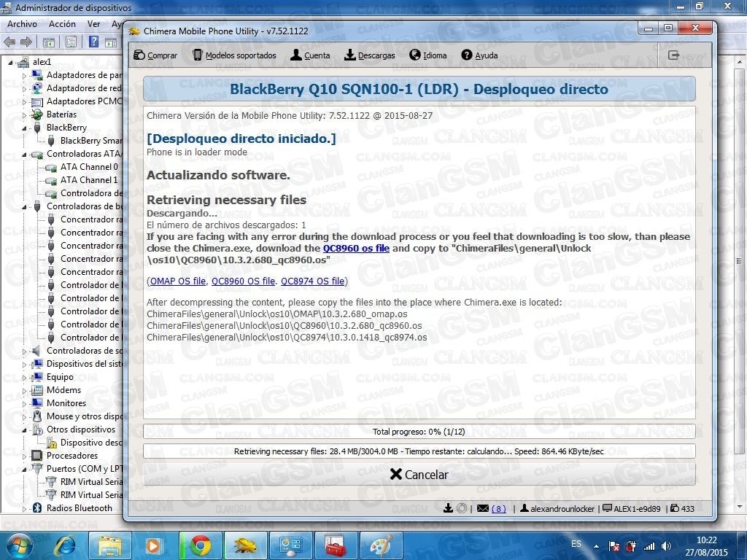This screenshot has height=560, width=747.
Task: Expand the Procesadores node
Action: click(24, 456)
